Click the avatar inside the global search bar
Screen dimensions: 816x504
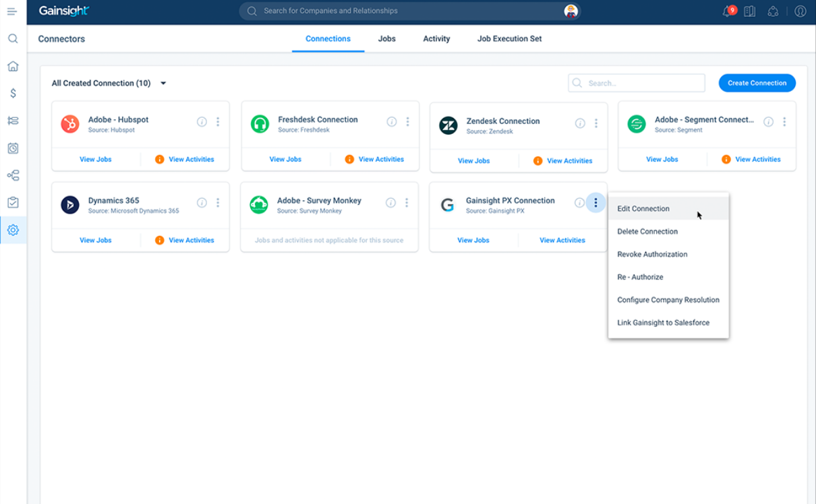[571, 11]
